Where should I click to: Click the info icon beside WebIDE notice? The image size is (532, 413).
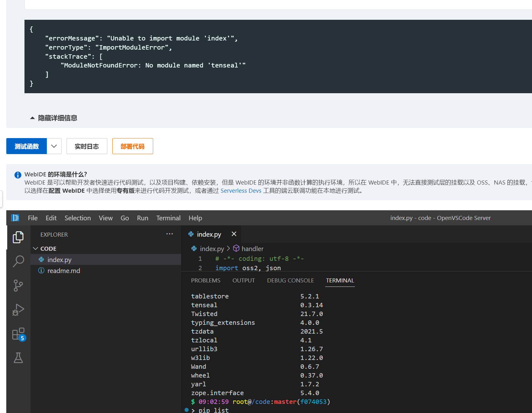point(18,175)
